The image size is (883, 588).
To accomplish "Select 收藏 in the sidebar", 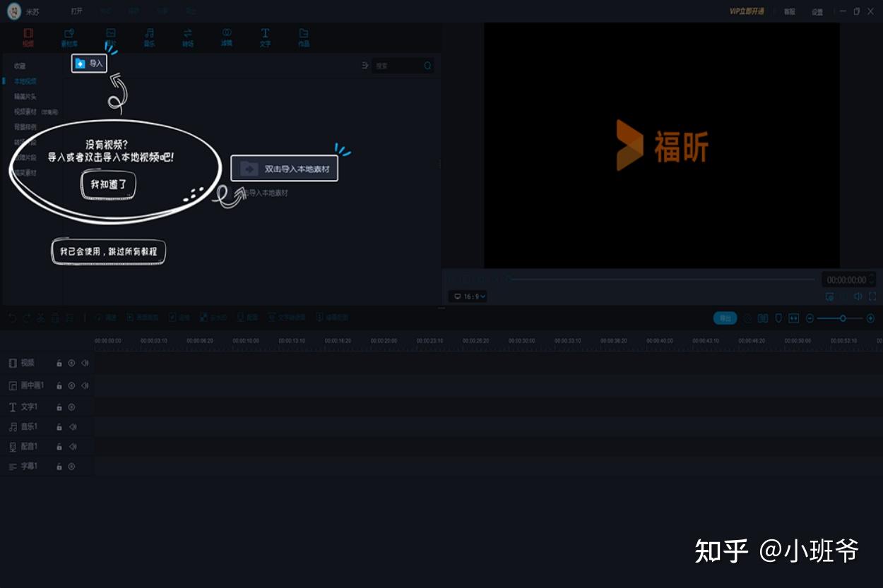I will (x=20, y=66).
